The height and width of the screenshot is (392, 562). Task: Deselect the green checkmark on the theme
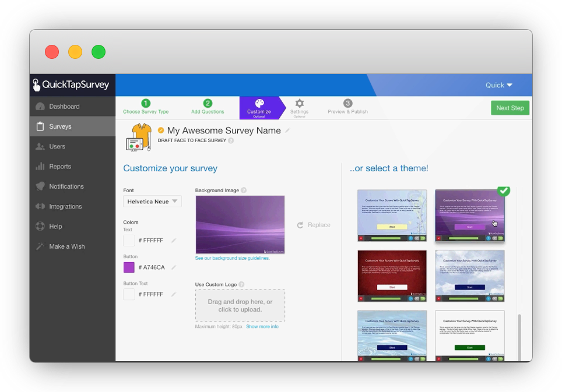pos(503,191)
